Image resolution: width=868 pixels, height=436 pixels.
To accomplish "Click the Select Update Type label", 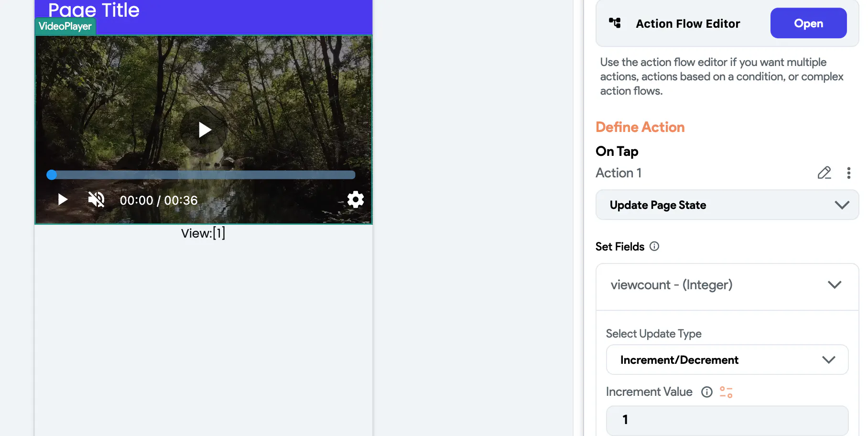I will [x=653, y=334].
